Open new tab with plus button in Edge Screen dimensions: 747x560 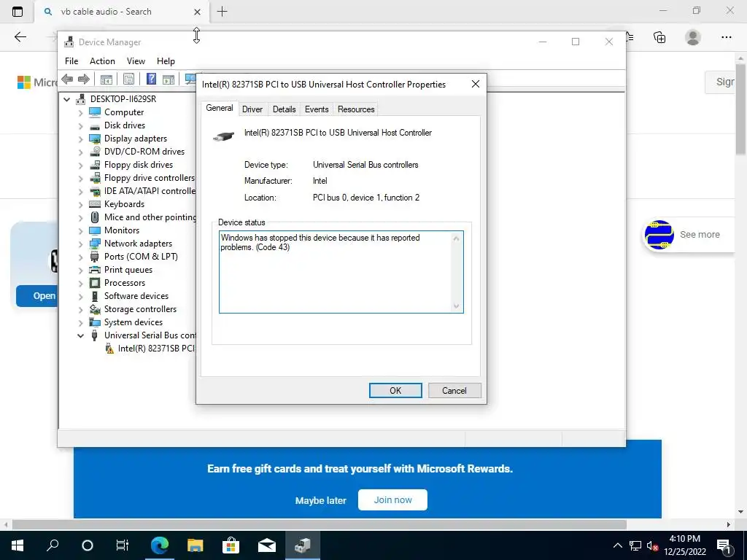222,12
